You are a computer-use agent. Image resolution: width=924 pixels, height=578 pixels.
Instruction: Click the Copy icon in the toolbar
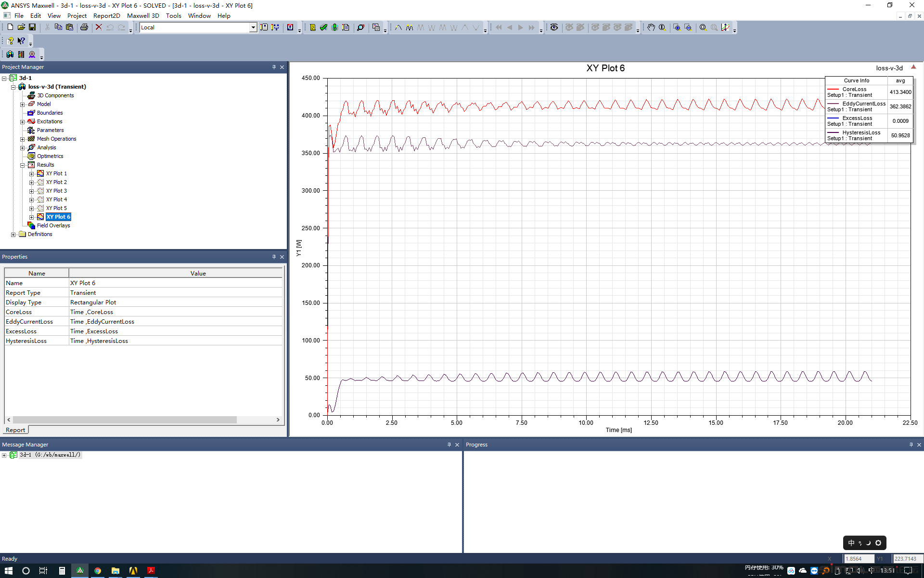58,27
